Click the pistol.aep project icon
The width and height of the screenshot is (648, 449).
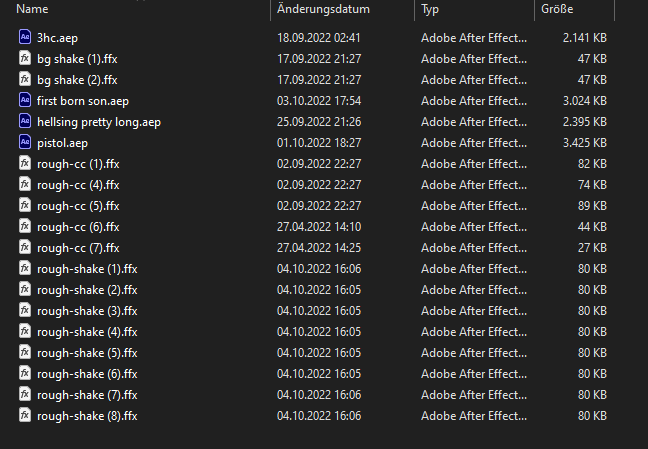pos(25,142)
